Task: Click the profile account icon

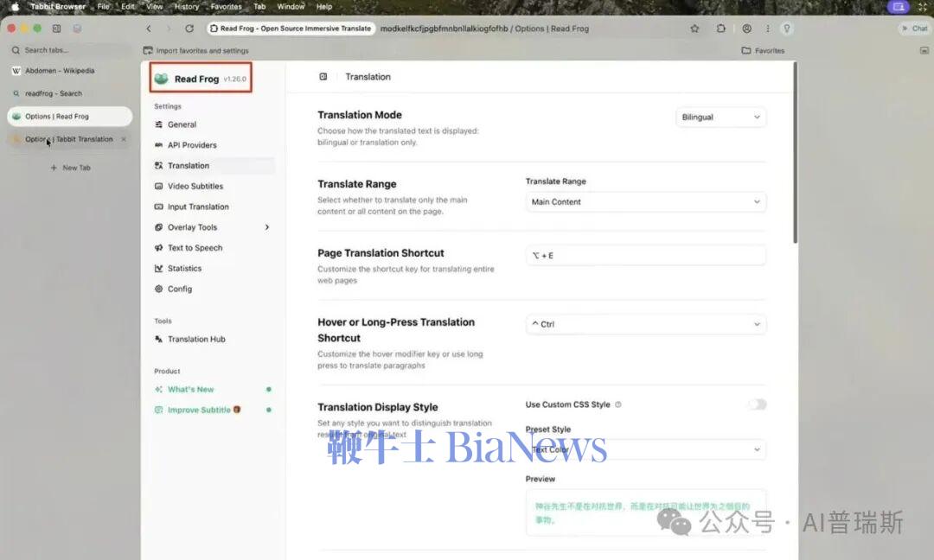Action: (x=746, y=29)
